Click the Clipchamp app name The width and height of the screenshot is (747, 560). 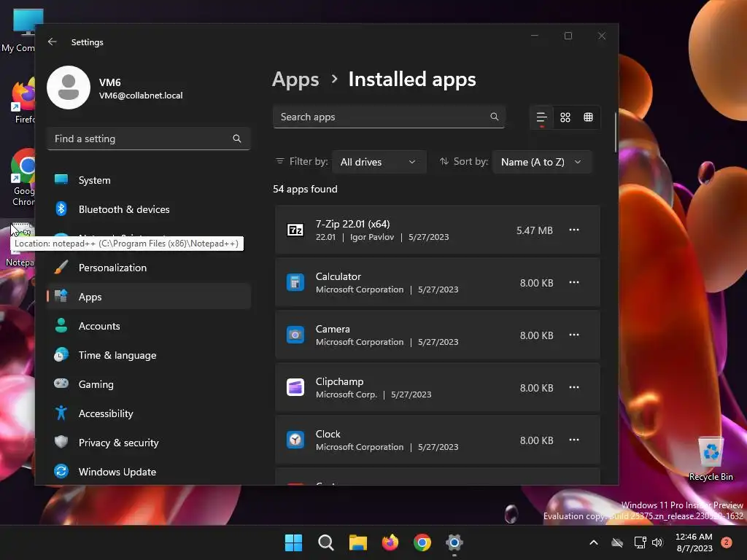(340, 381)
